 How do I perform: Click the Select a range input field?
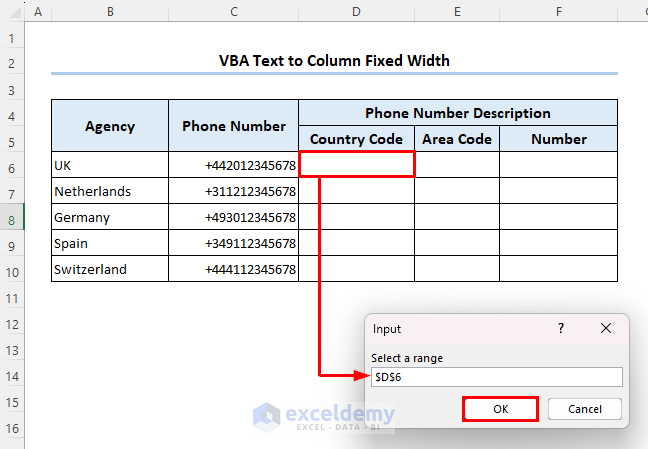497,377
